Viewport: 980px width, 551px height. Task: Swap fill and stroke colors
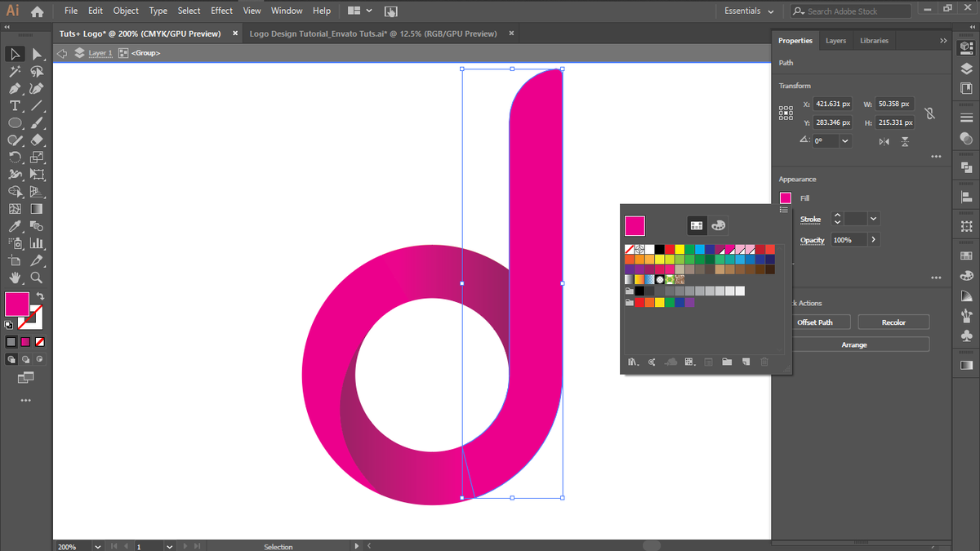[x=40, y=296]
